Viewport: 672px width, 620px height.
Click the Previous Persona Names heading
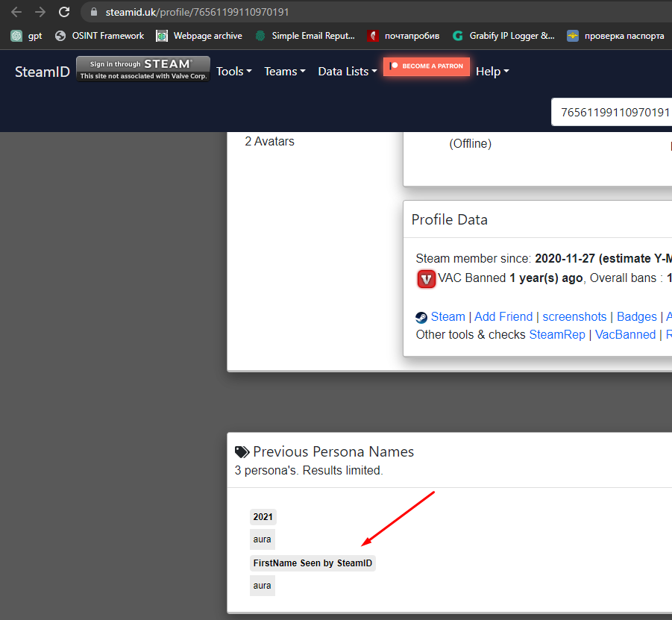coord(333,452)
